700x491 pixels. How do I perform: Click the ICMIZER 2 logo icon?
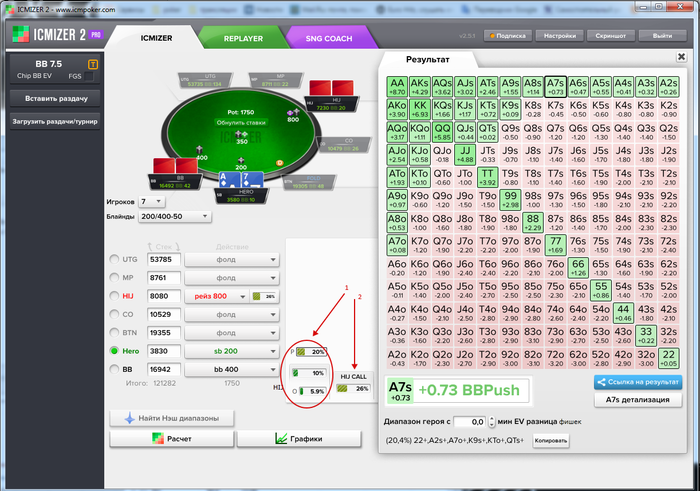[x=21, y=34]
